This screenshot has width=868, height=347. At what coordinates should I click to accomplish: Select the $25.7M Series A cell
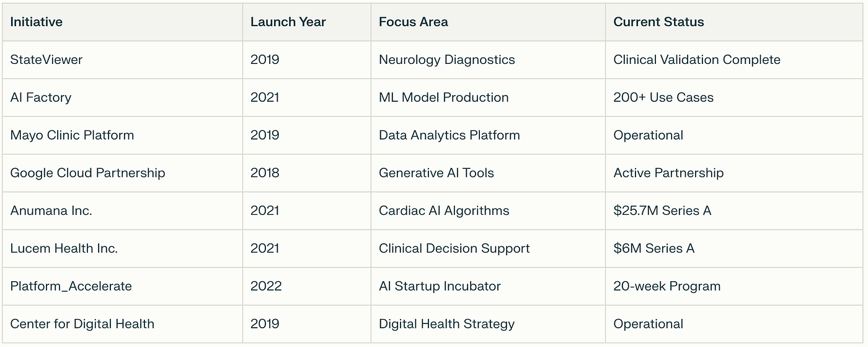[735, 211]
